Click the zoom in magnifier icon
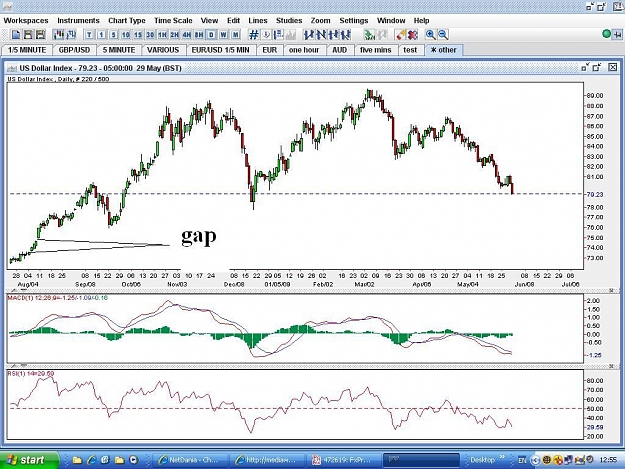Viewport: 625px width, 469px height. tap(430, 35)
